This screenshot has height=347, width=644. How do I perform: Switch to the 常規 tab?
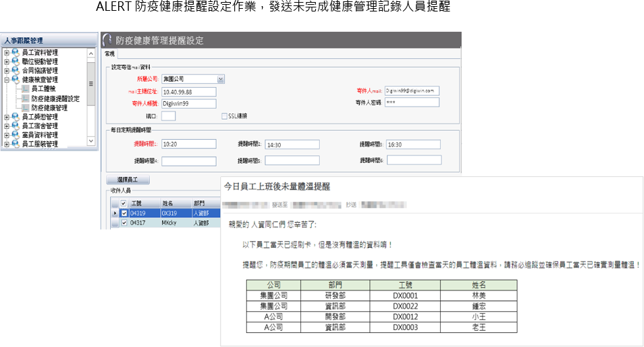[109, 53]
